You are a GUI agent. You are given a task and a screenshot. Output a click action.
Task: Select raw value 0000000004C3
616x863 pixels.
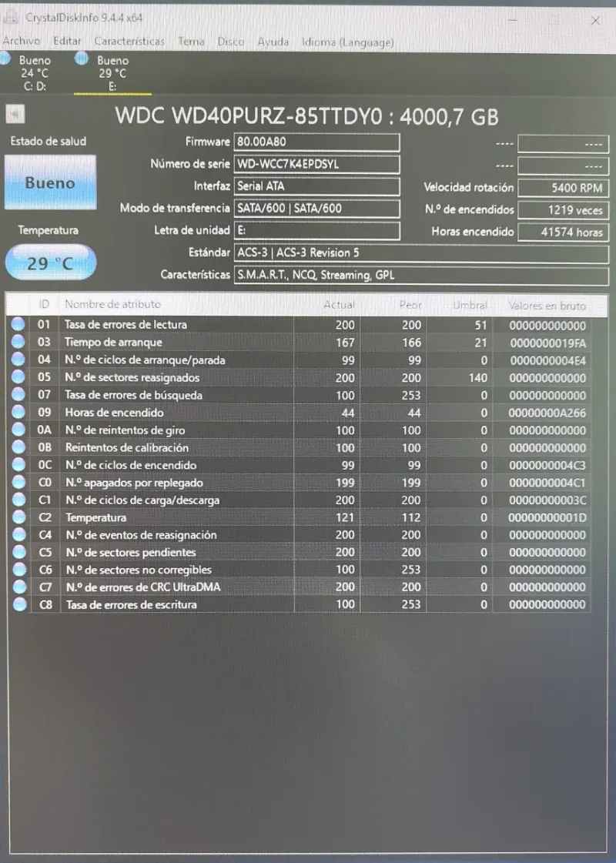[547, 465]
